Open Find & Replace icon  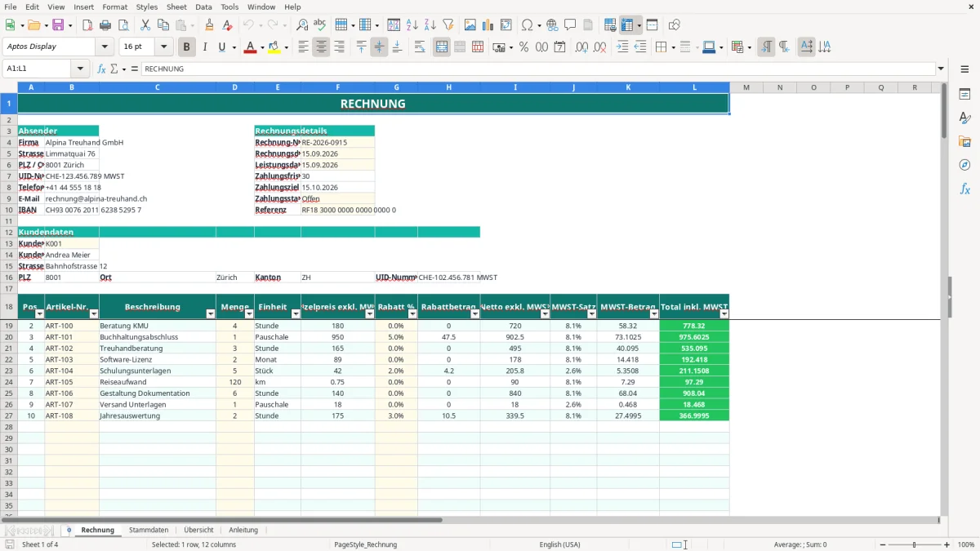pyautogui.click(x=302, y=25)
